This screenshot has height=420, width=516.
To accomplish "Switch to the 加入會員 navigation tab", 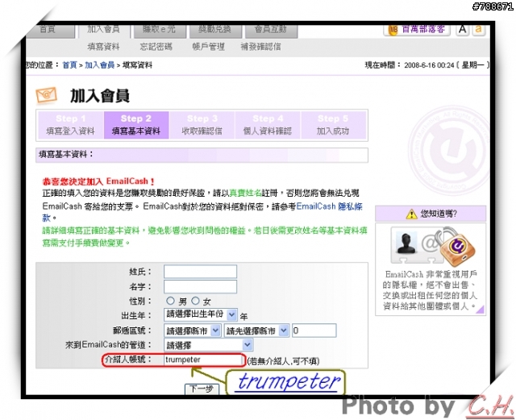I will point(104,31).
